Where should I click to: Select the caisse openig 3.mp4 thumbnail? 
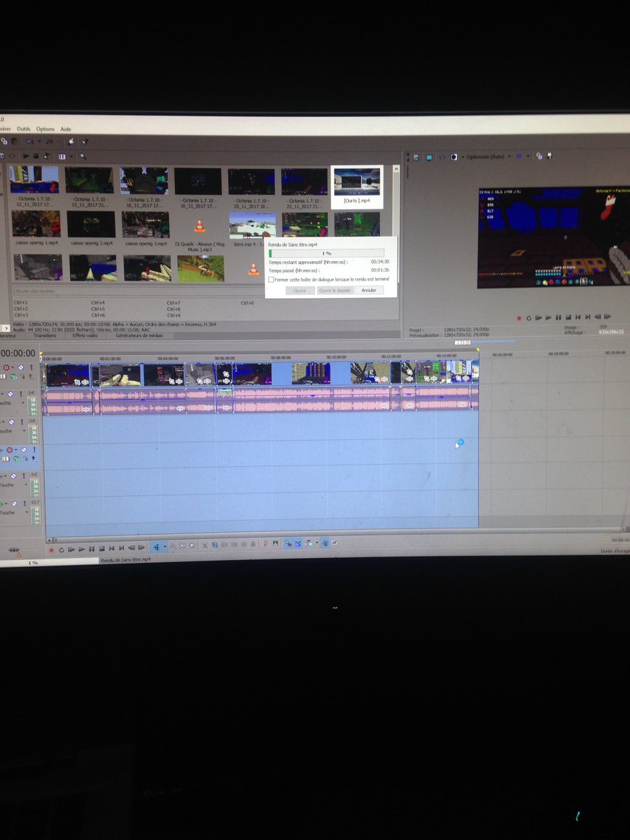pyautogui.click(x=145, y=227)
